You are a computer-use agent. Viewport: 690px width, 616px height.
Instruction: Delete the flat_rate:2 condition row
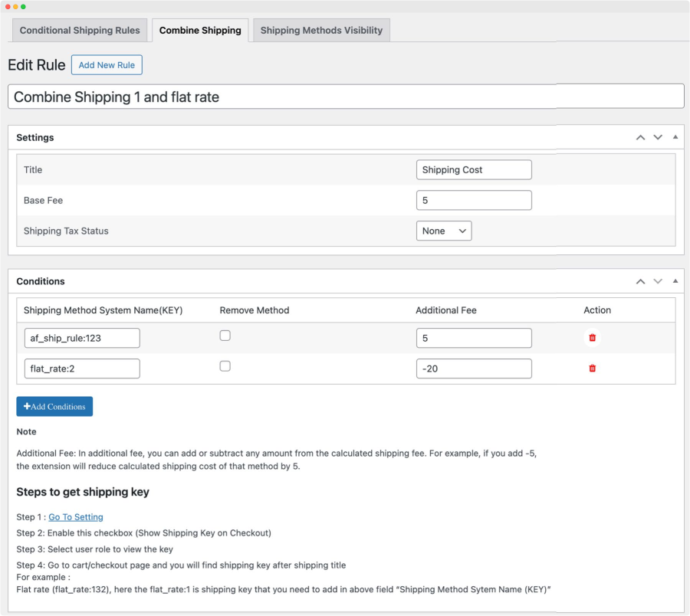coord(592,369)
